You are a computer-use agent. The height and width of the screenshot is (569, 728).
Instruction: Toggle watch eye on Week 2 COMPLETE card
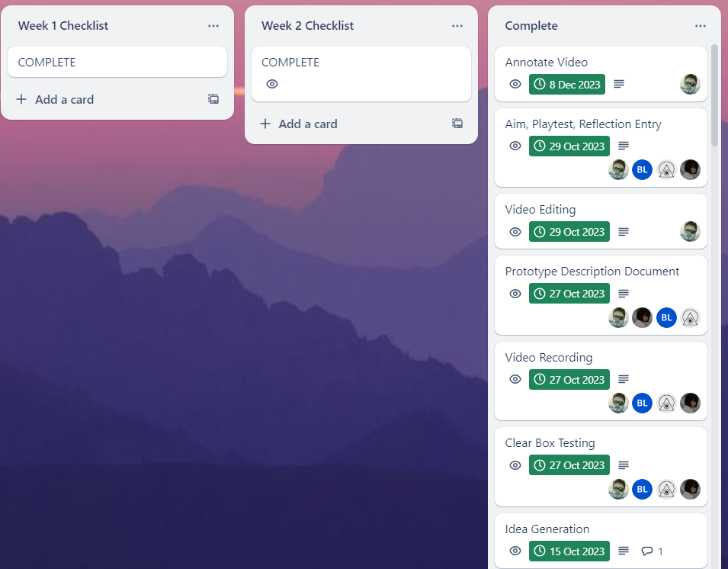click(272, 84)
